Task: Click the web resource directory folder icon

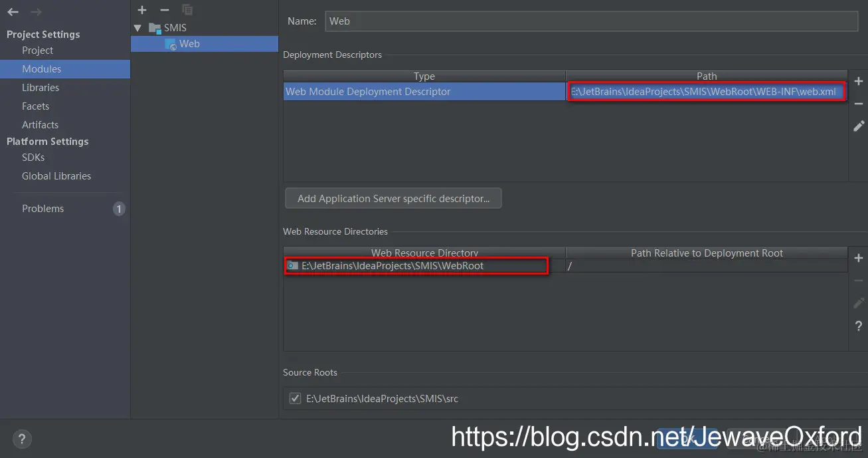Action: [x=292, y=265]
